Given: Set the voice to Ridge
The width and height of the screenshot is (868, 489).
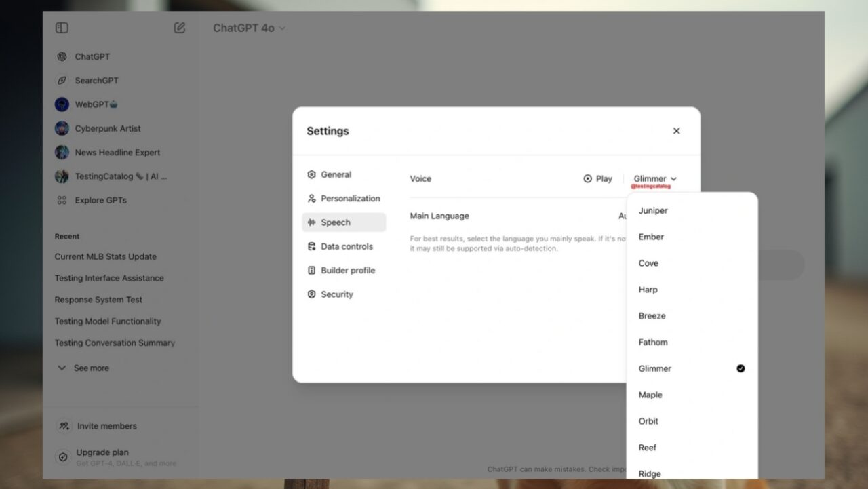Looking at the screenshot, I should pyautogui.click(x=692, y=471).
